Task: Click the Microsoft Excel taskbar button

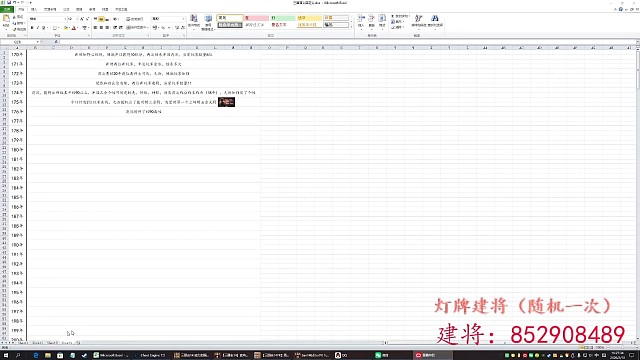Action: [x=111, y=356]
